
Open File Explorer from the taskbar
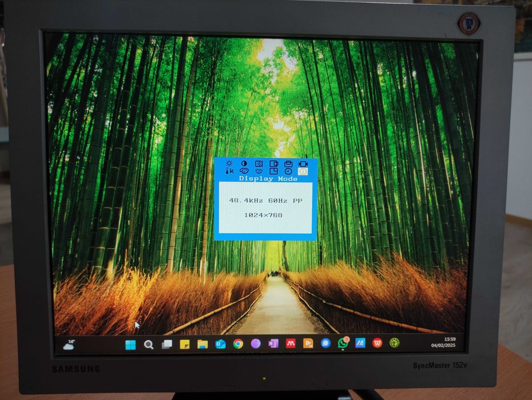203,345
